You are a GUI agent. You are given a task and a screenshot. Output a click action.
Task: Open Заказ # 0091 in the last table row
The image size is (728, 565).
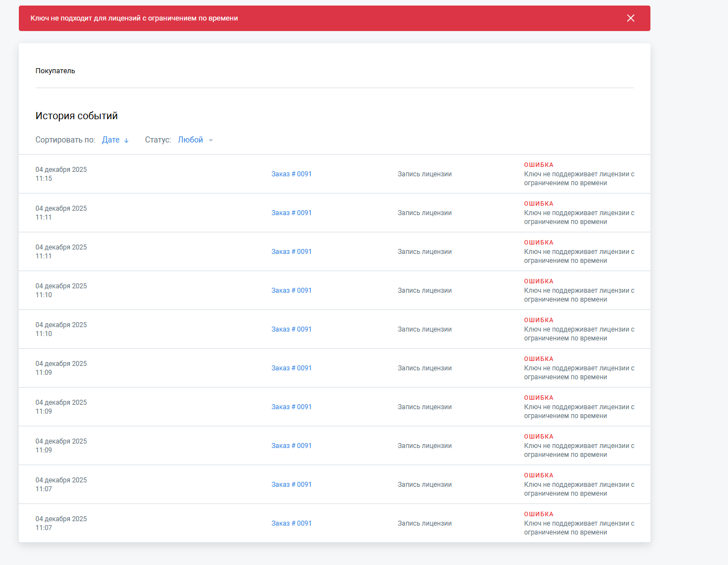pos(291,523)
